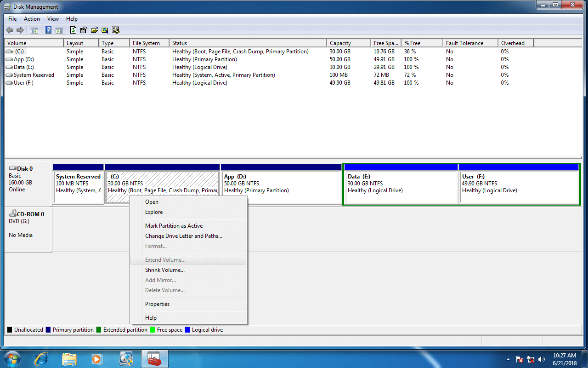Click the Refresh toolbar icon with green arrows
The height and width of the screenshot is (368, 588).
click(x=73, y=30)
